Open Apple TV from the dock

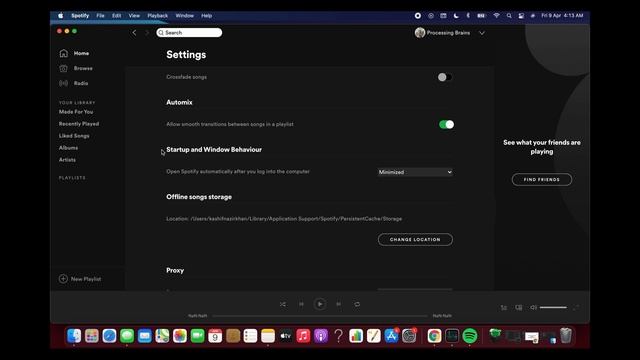[x=286, y=336]
